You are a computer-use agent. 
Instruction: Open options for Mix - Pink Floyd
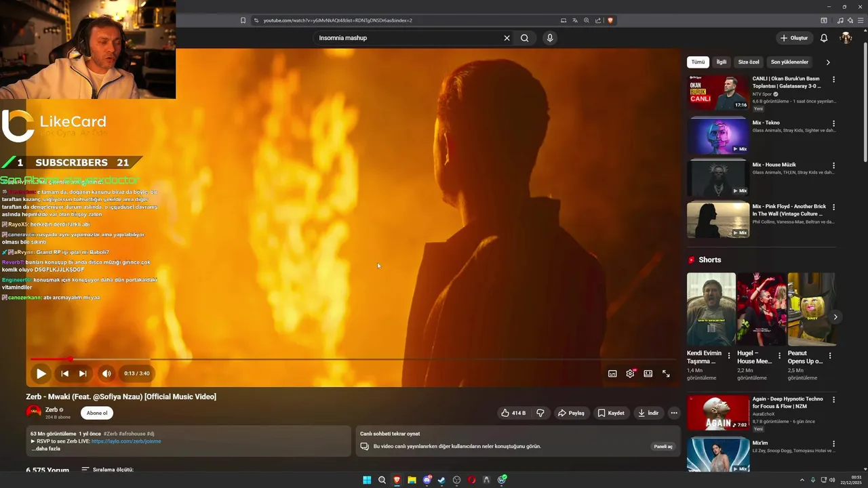coord(833,207)
